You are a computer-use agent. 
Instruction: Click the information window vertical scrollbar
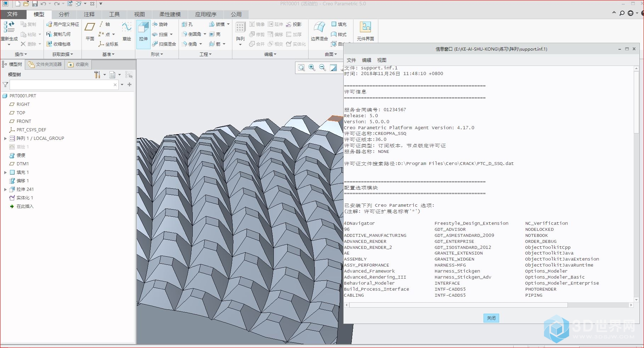(x=636, y=102)
